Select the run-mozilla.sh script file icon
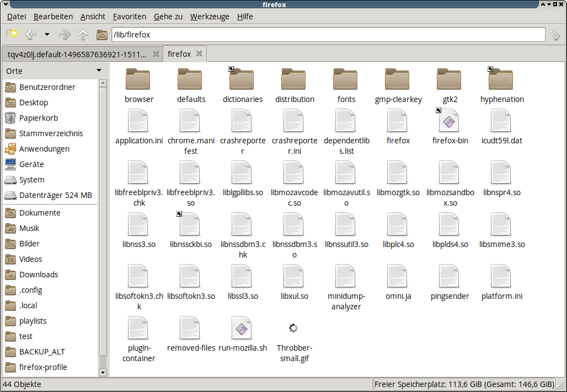567x392 pixels. tap(242, 328)
